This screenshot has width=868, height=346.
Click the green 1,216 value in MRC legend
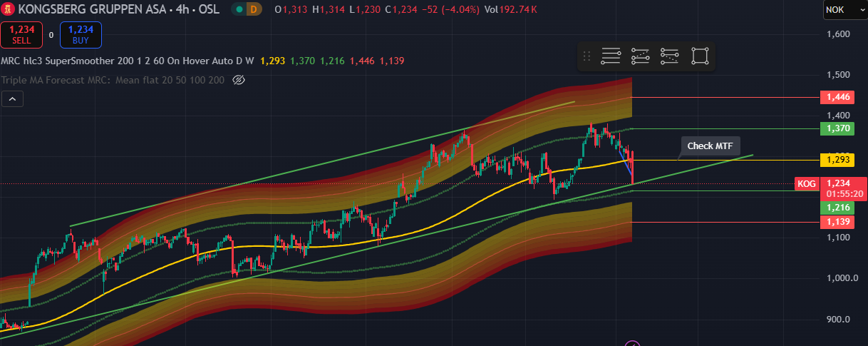coord(333,61)
